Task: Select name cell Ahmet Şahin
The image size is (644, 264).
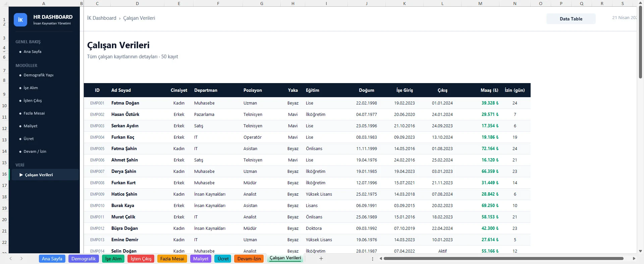Action: [124, 160]
